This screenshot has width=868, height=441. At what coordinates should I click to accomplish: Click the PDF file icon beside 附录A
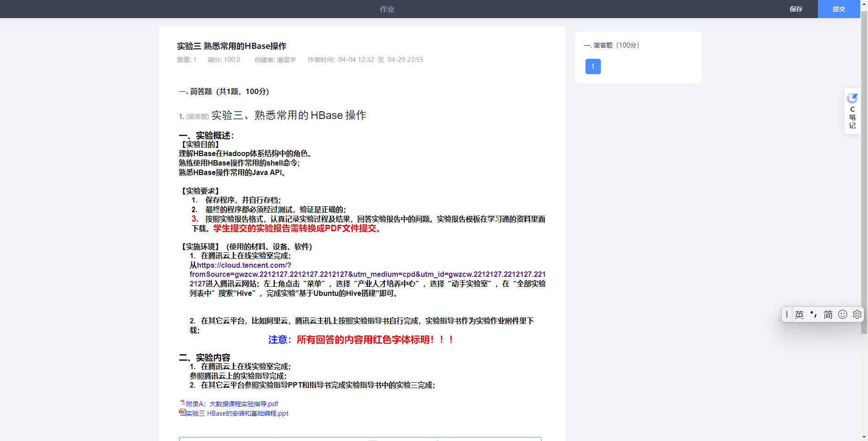tap(183, 403)
